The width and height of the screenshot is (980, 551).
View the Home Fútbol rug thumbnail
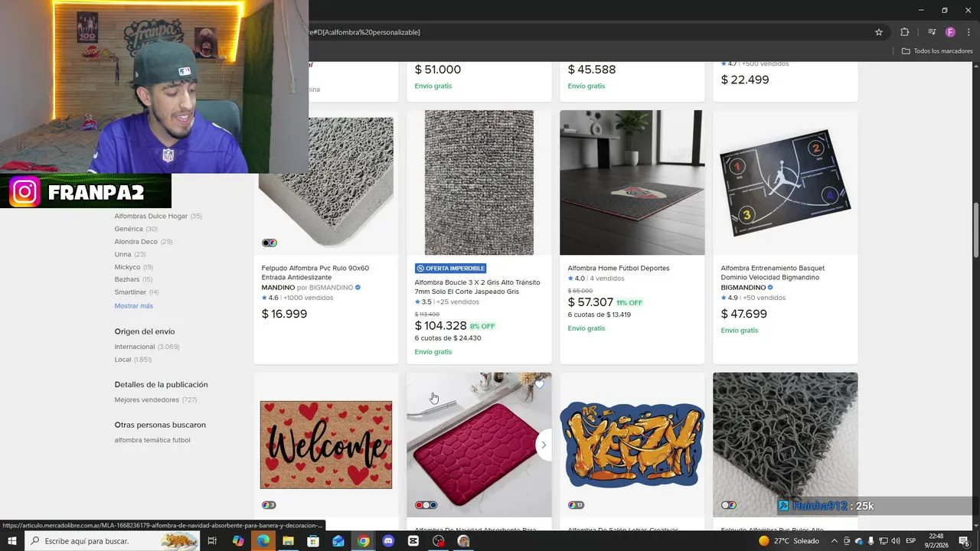(x=632, y=183)
